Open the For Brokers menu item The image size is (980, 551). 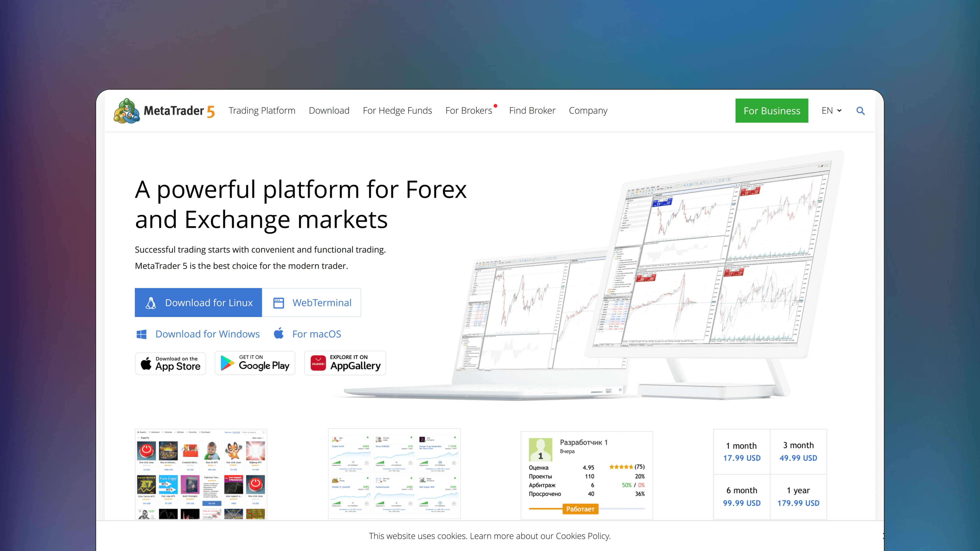point(469,111)
